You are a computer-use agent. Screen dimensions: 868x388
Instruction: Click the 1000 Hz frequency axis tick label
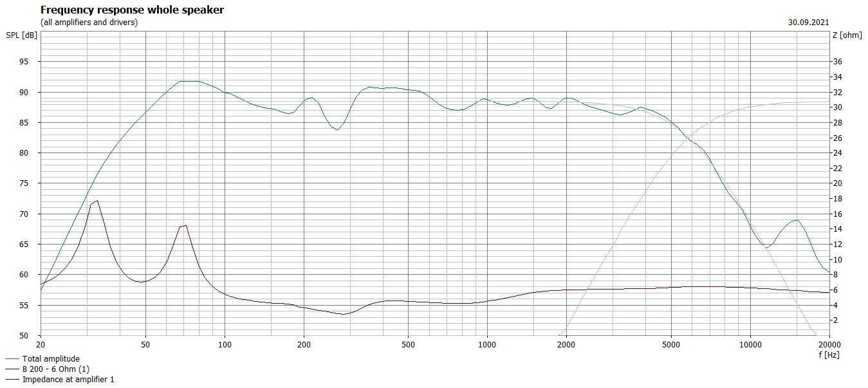[x=487, y=346]
